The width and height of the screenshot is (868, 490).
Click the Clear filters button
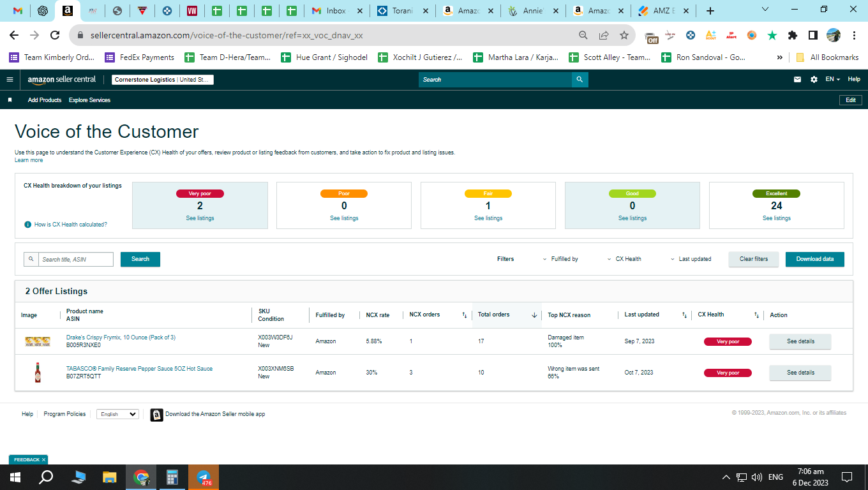coord(754,259)
